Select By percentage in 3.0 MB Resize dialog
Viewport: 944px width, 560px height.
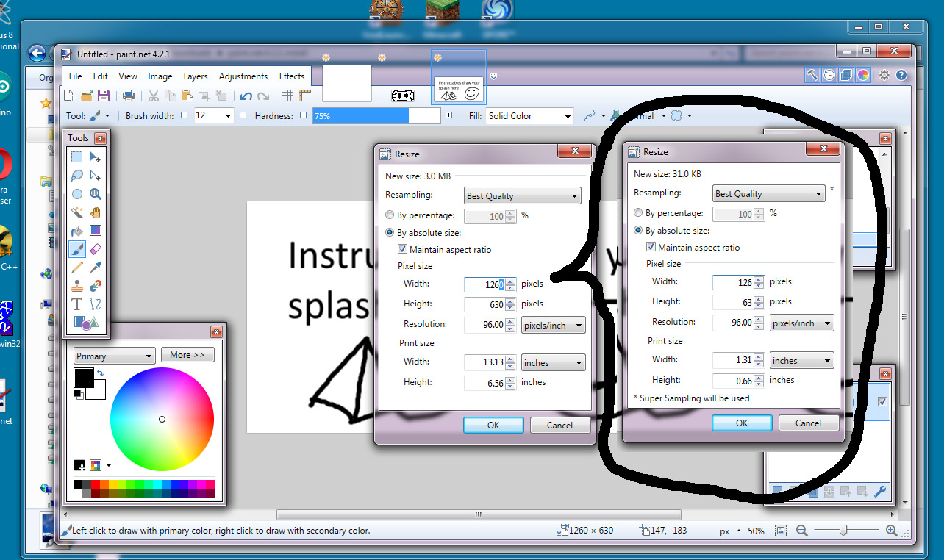[390, 215]
